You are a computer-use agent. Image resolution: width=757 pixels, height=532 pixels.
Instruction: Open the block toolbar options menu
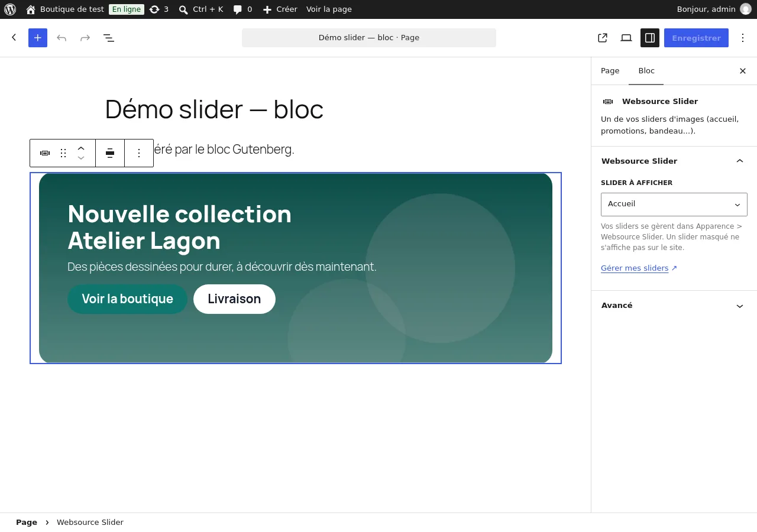coord(139,153)
